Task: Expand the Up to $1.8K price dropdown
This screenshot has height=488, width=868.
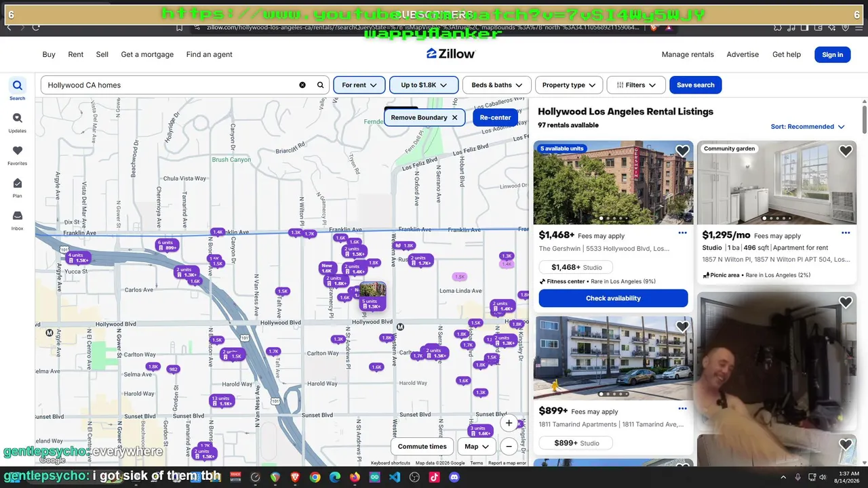Action: (424, 85)
